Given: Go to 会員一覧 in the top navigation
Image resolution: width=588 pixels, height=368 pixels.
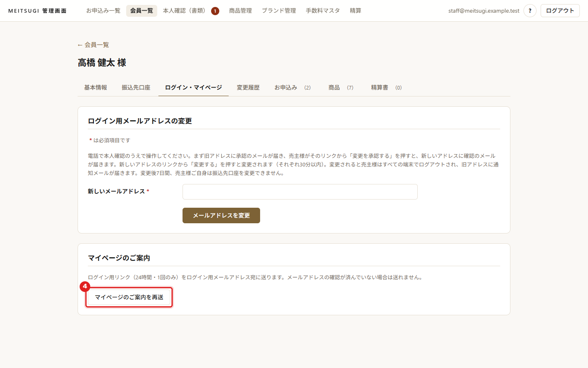Looking at the screenshot, I should pyautogui.click(x=142, y=11).
